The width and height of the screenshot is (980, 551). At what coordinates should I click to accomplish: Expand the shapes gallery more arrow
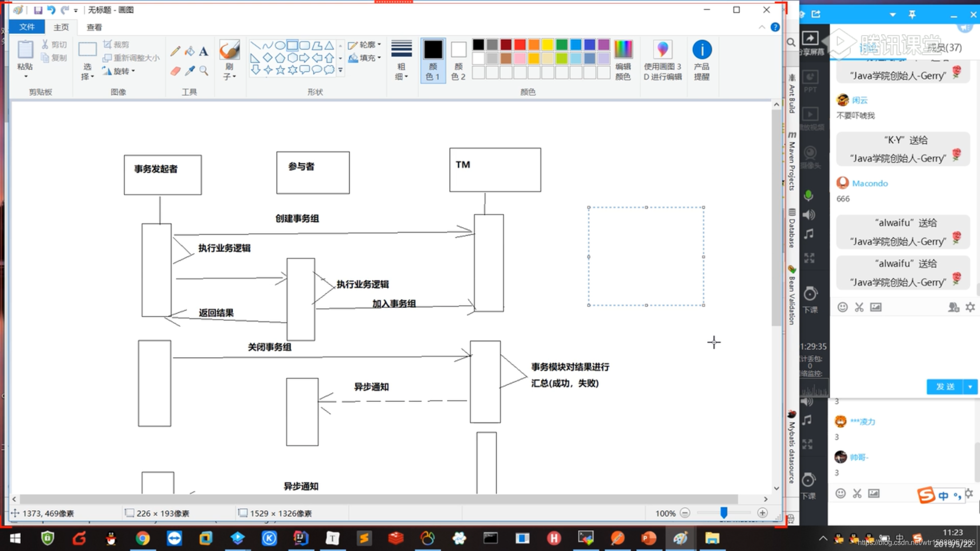[340, 70]
